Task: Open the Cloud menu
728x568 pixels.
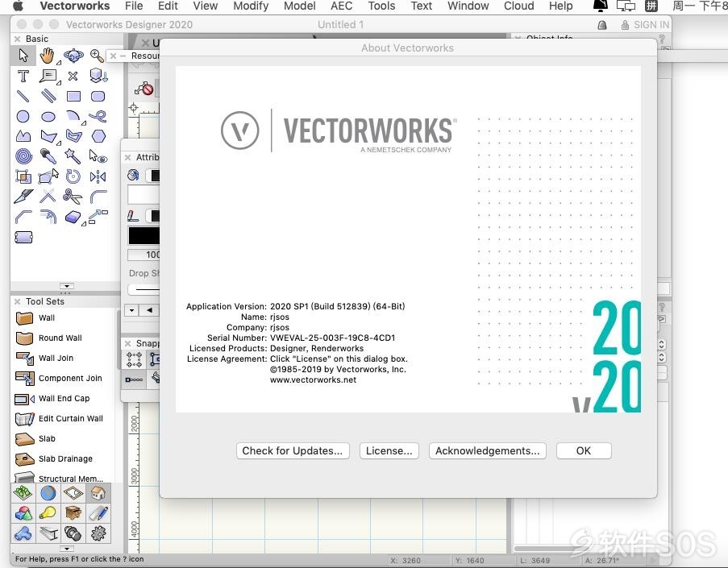Action: coord(518,6)
